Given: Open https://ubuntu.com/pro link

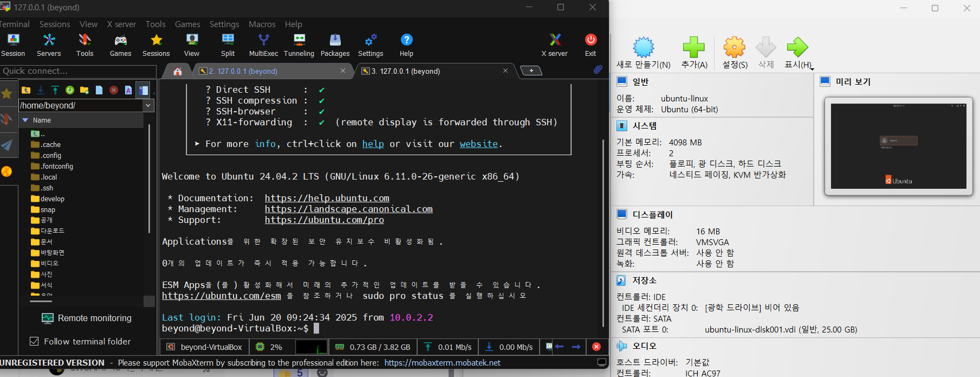Looking at the screenshot, I should [324, 220].
